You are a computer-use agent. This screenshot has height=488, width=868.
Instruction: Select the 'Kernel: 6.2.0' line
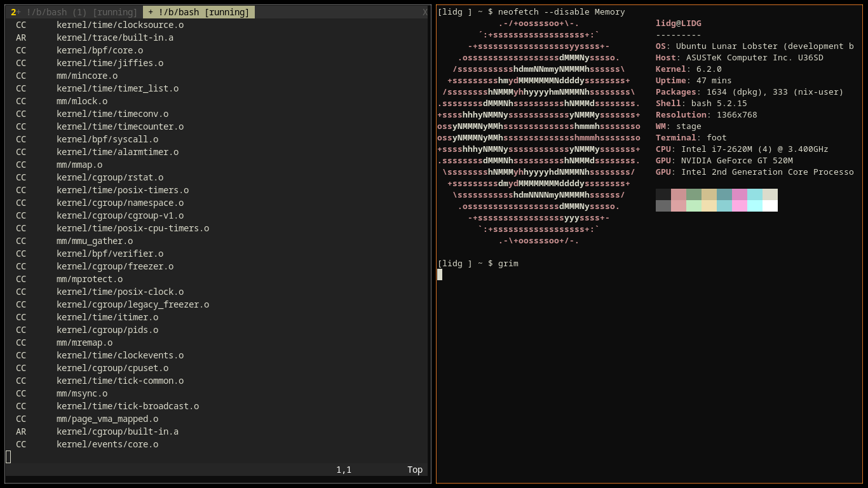coord(689,69)
